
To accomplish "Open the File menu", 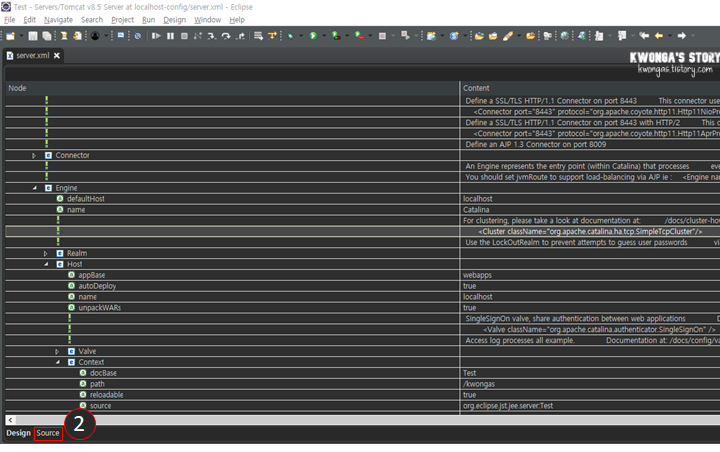I will [x=10, y=20].
